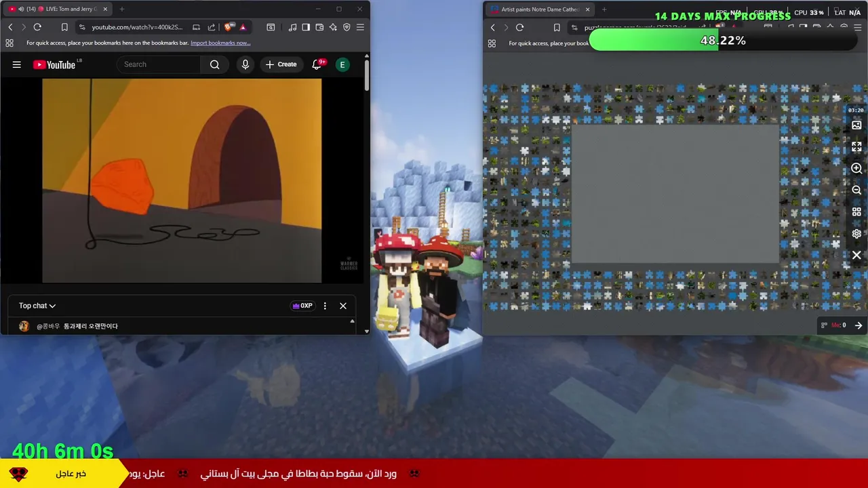Open site settings icon beside youtube.com URL
This screenshot has height=488, width=868.
(82, 27)
